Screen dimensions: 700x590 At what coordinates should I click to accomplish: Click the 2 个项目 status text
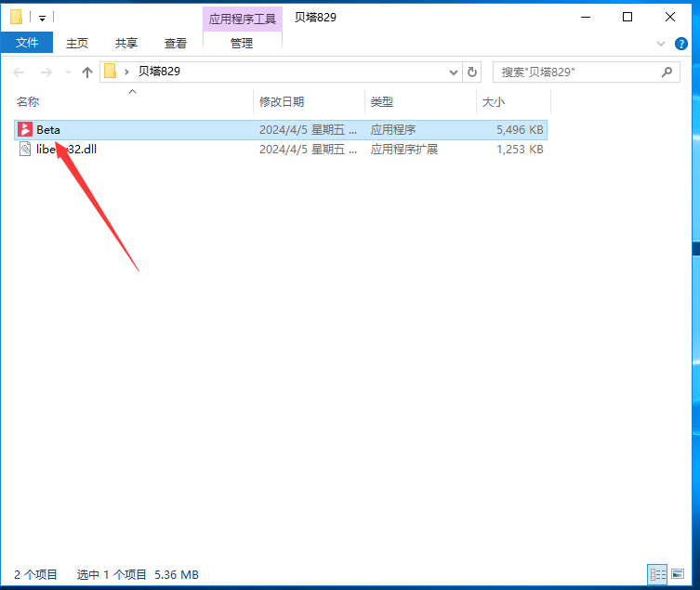coord(35,574)
